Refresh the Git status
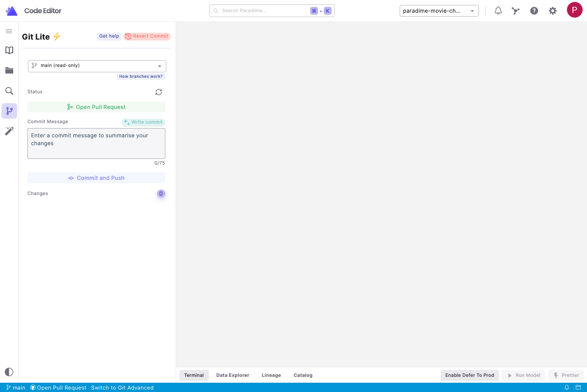The height and width of the screenshot is (392, 587). (x=158, y=92)
